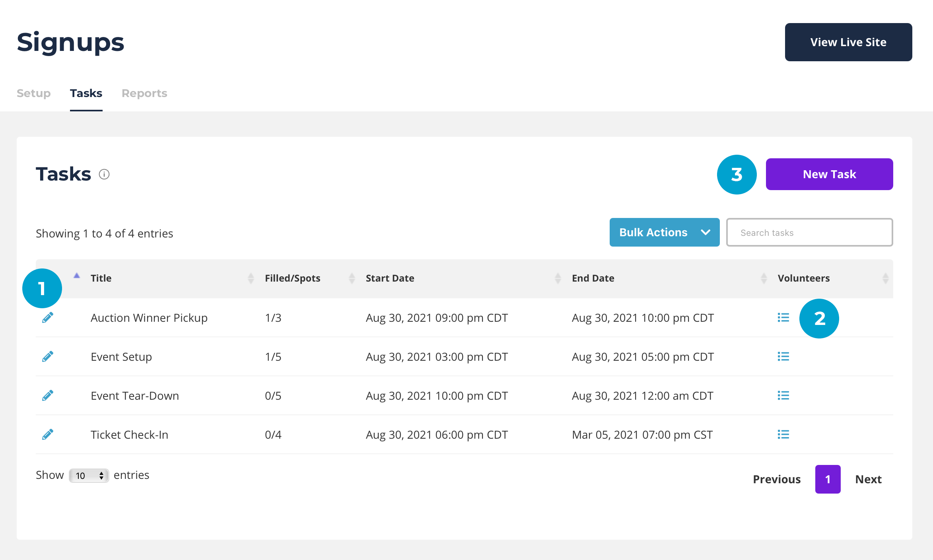Sort table by Title column
This screenshot has height=560, width=933.
[x=101, y=278]
